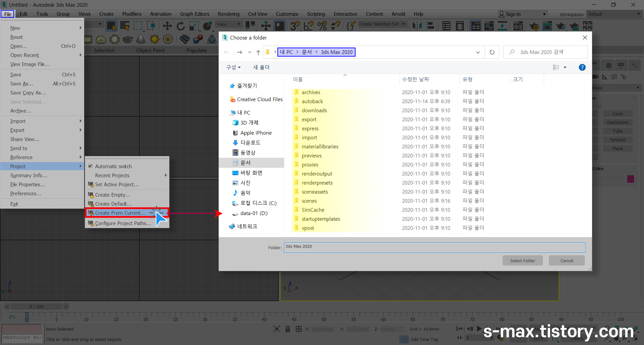Open the Rendering menu
644x345 pixels.
[228, 14]
